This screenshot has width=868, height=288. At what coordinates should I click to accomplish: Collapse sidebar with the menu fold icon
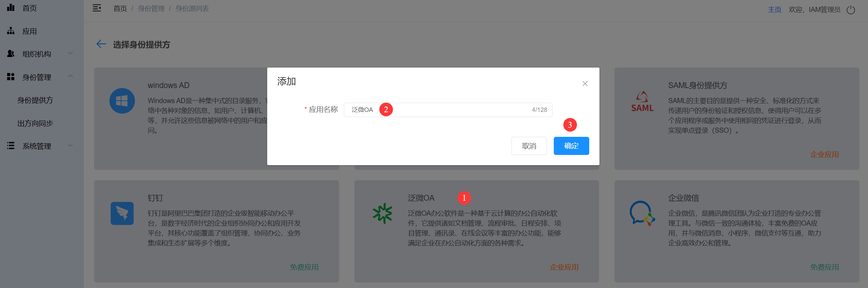pyautogui.click(x=97, y=8)
